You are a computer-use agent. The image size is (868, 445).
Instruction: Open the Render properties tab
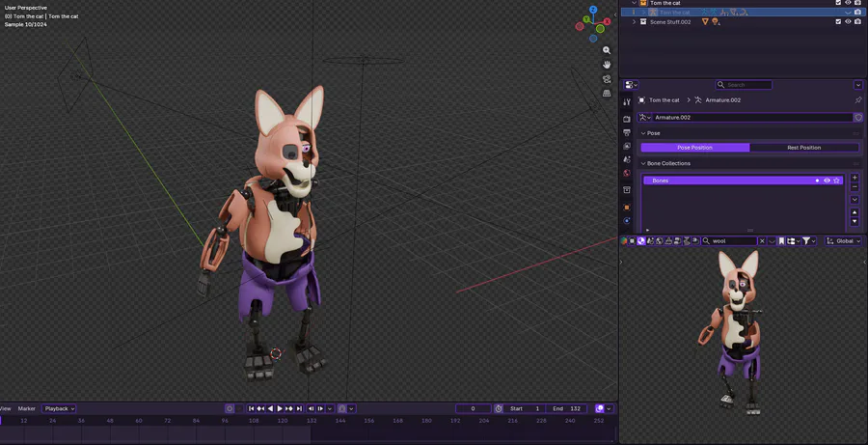[627, 119]
